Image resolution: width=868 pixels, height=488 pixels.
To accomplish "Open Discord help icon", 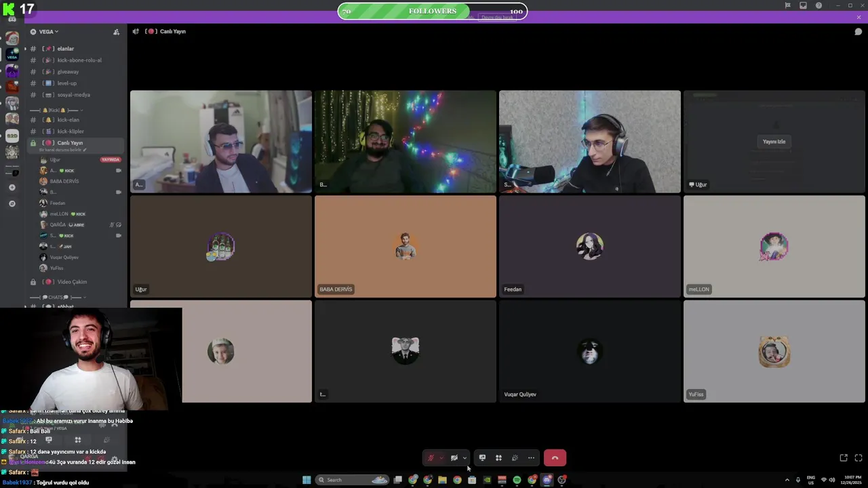I will 818,5.
